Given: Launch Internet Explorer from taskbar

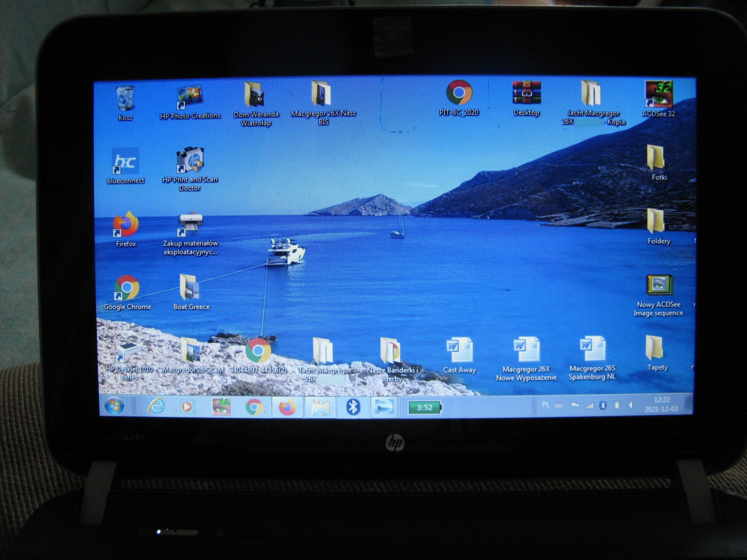Looking at the screenshot, I should [x=156, y=406].
